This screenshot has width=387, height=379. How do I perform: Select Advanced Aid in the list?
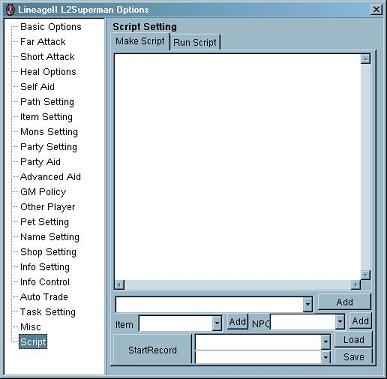50,177
